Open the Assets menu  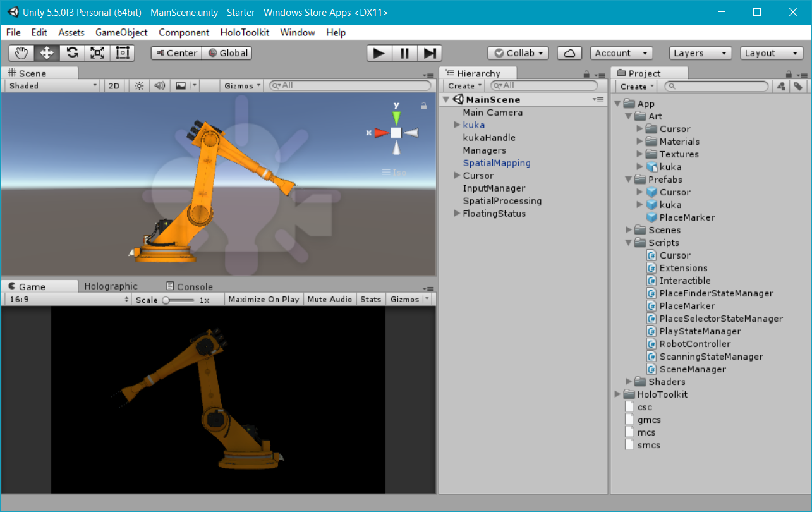pyautogui.click(x=71, y=32)
